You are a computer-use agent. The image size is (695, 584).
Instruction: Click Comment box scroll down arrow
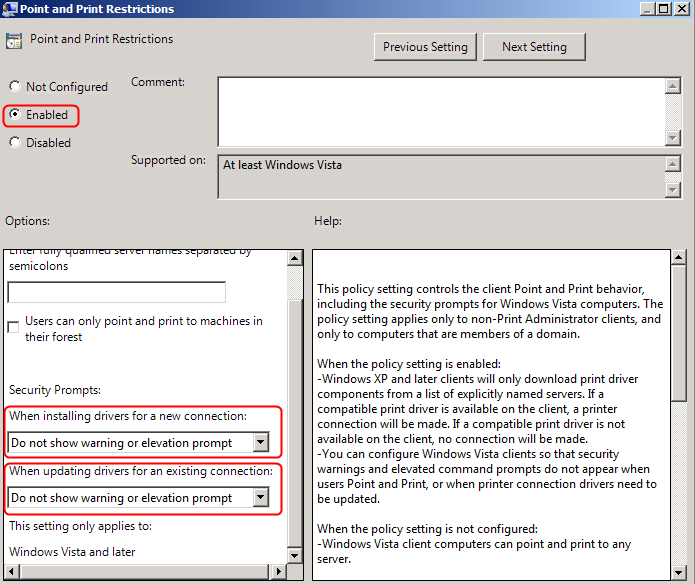[x=673, y=138]
